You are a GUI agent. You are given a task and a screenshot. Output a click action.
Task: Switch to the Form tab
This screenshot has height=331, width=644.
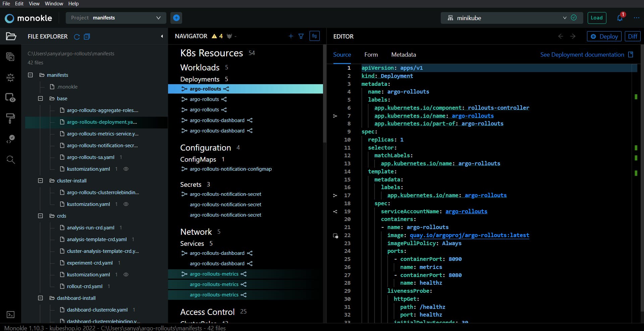click(x=371, y=55)
